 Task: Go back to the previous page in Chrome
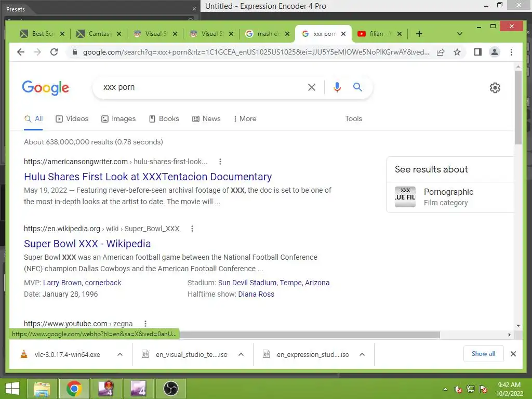[x=21, y=52]
